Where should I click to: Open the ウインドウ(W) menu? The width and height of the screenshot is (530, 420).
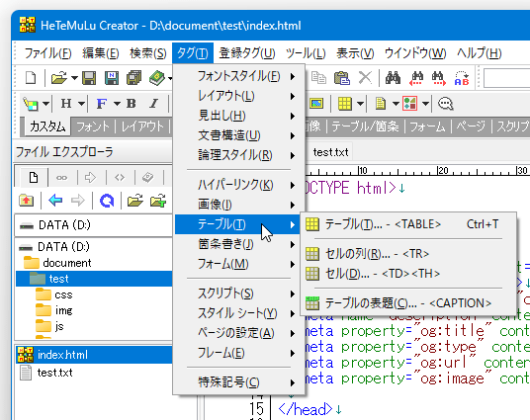pos(415,53)
